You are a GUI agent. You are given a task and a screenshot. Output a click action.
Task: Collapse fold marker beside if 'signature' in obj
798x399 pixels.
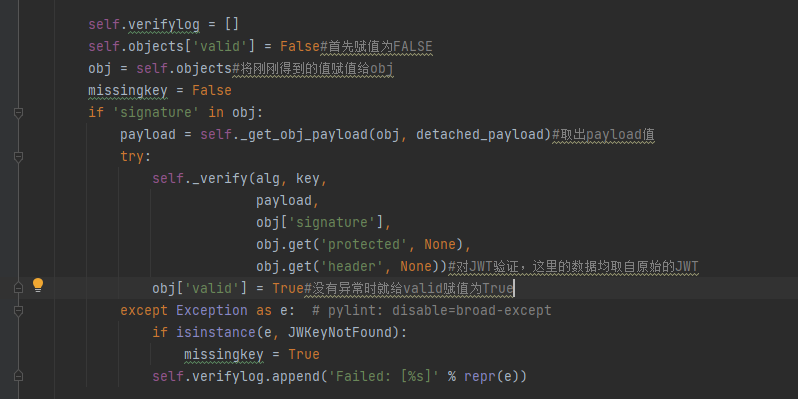coord(18,113)
